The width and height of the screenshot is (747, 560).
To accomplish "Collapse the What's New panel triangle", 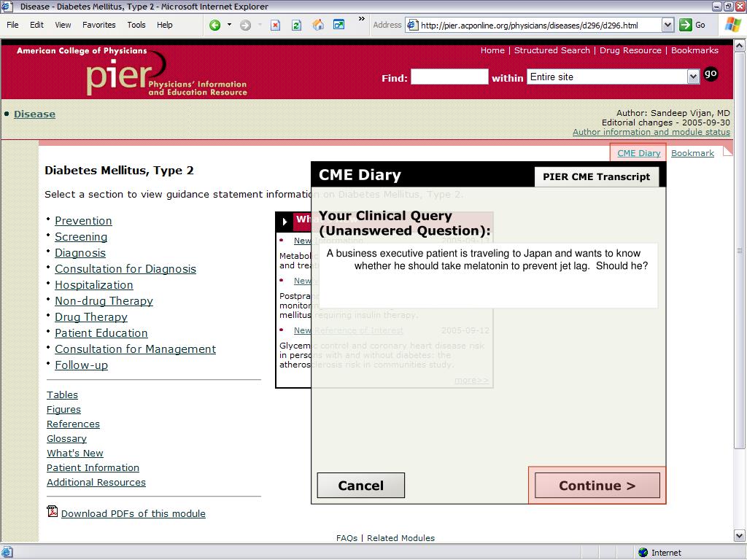I will (x=285, y=222).
